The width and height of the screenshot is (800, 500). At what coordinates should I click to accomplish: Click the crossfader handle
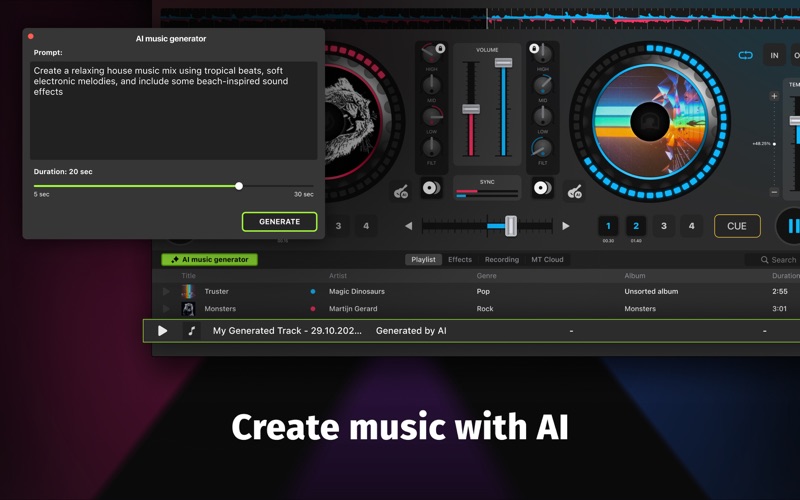coord(511,226)
